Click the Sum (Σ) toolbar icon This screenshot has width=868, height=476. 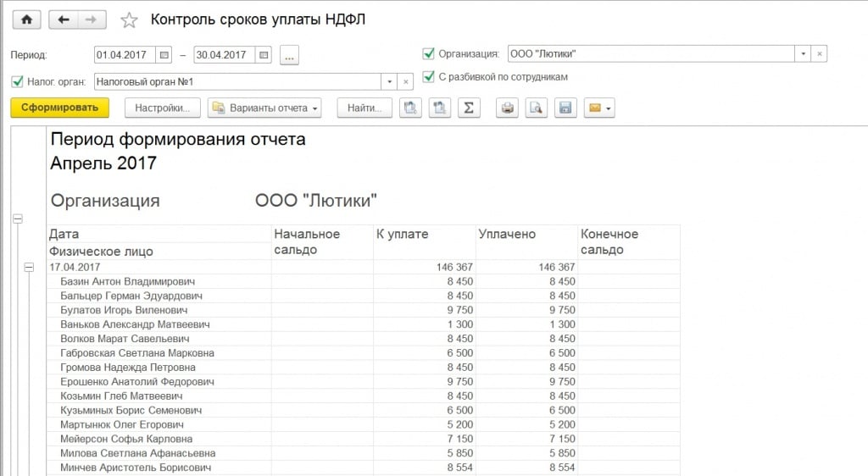pyautogui.click(x=469, y=108)
